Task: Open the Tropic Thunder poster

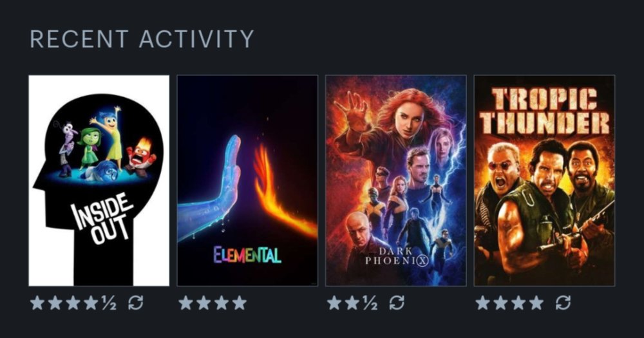Action: [545, 180]
